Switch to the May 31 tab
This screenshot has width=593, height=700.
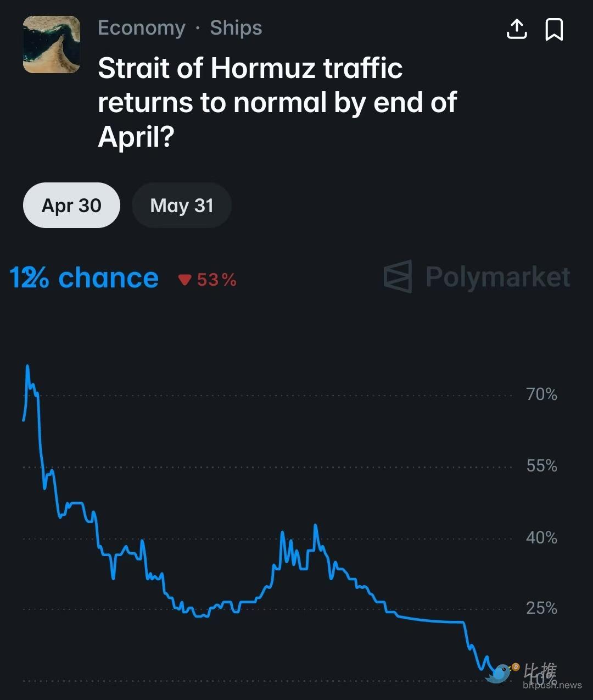[182, 205]
